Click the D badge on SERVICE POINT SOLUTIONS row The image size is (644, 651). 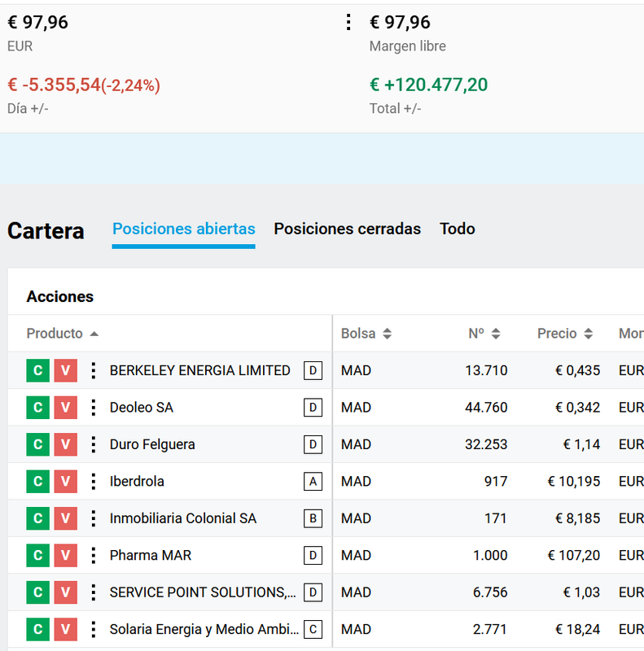click(x=313, y=592)
